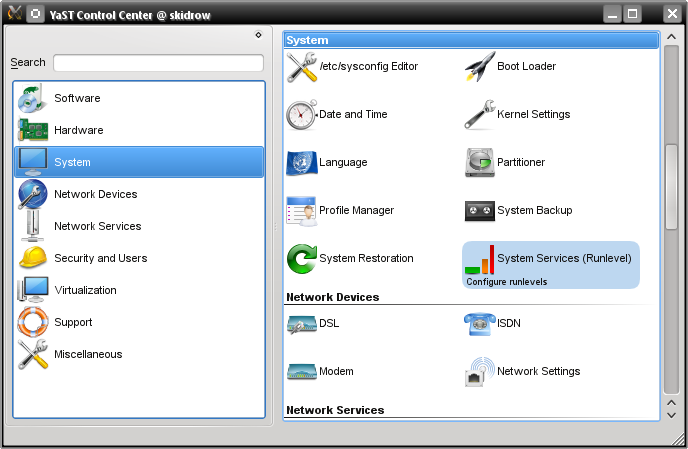Click the System Backup label

click(534, 210)
